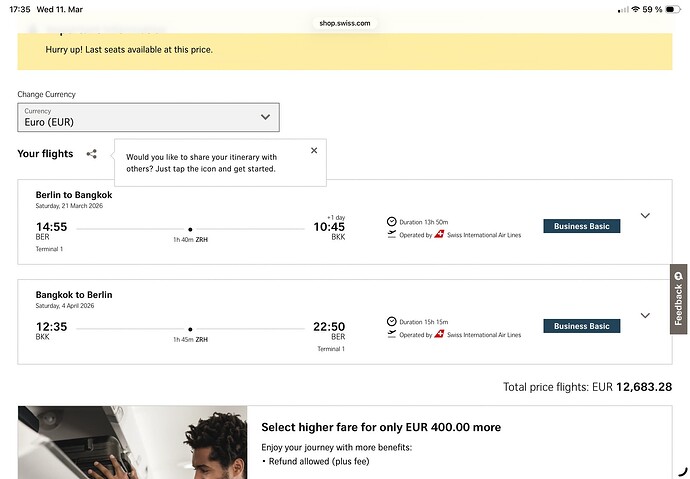This screenshot has height=479, width=690.
Task: Expand Berlin to Bangkok flight details
Action: [645, 216]
